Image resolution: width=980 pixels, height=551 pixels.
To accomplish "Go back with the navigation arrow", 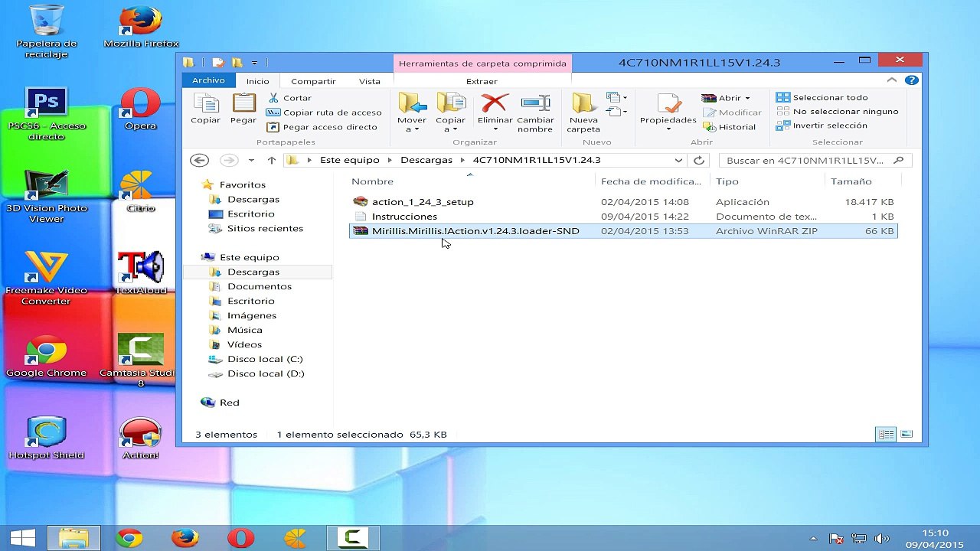I will [199, 160].
